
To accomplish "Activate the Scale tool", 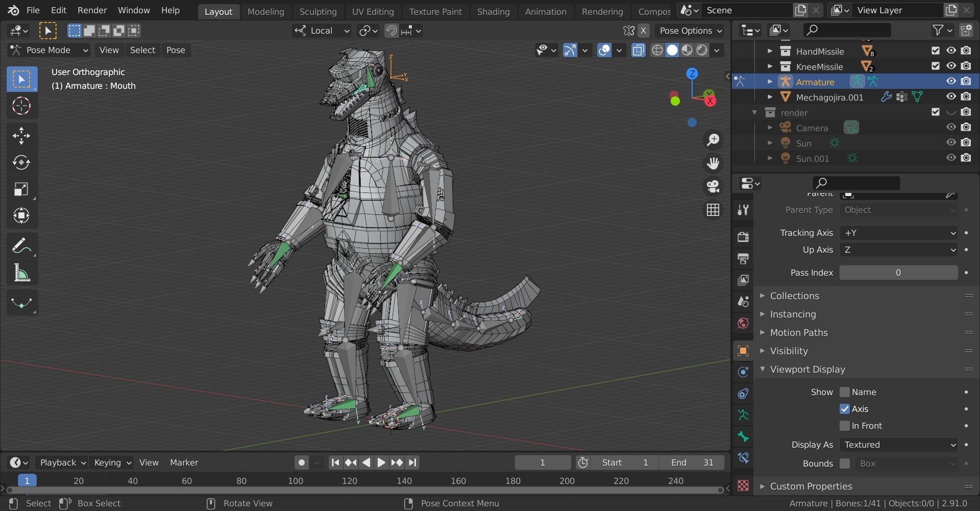I will point(21,189).
